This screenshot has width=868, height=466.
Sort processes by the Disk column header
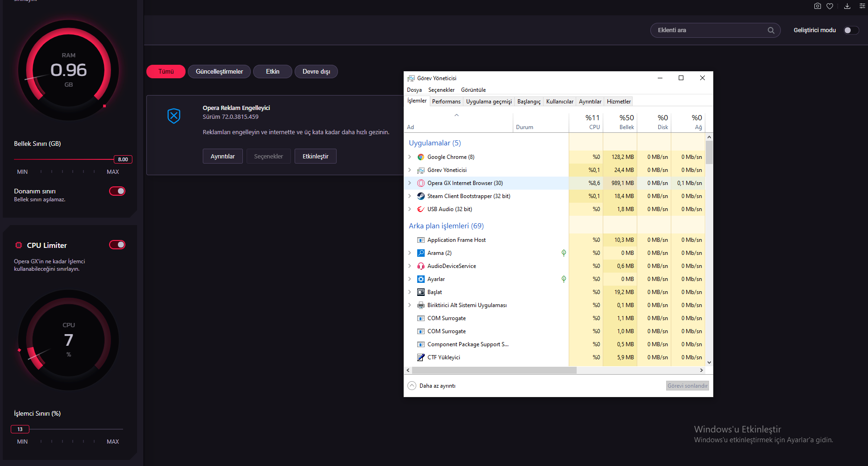point(654,122)
